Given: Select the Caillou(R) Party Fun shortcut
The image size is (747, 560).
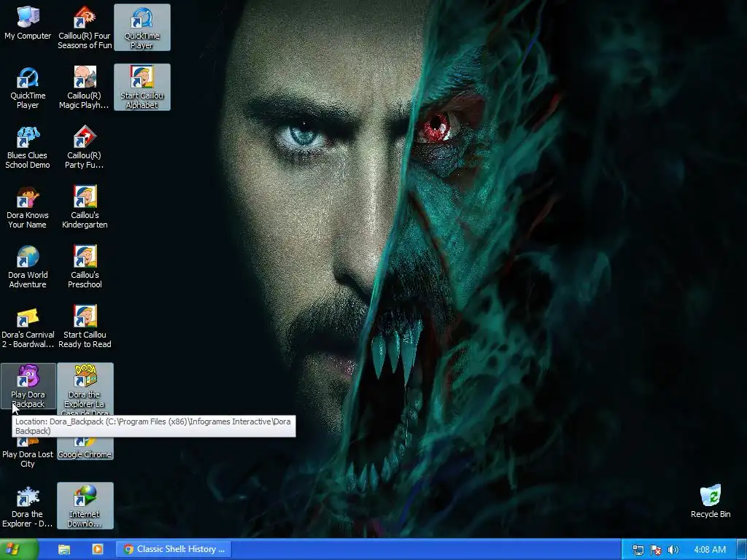Looking at the screenshot, I should [85, 147].
